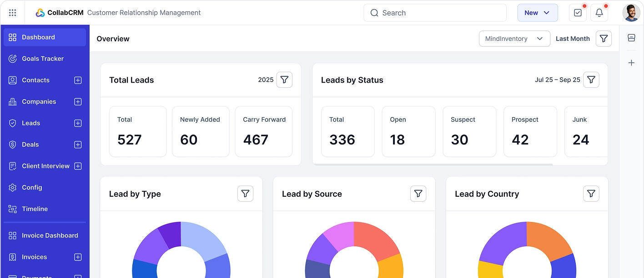
Task: Open the MindInventory workspace dropdown
Action: 514,39
